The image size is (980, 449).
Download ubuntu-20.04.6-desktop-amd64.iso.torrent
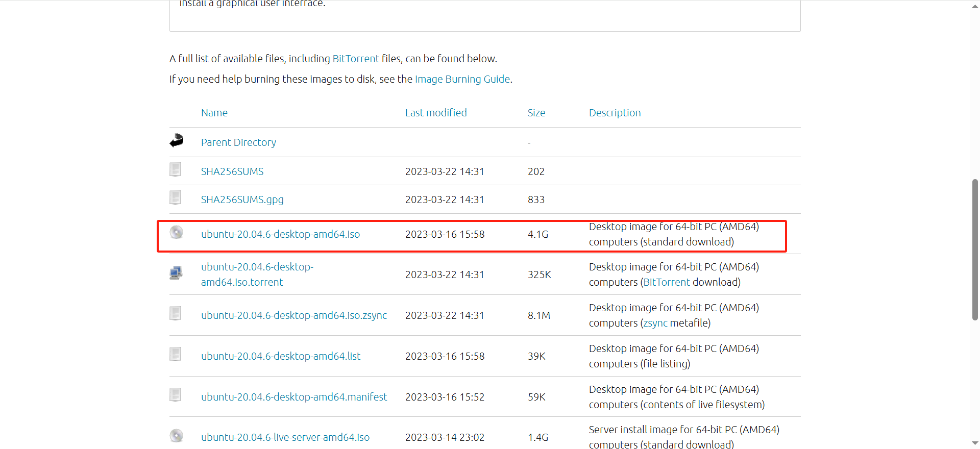[257, 275]
